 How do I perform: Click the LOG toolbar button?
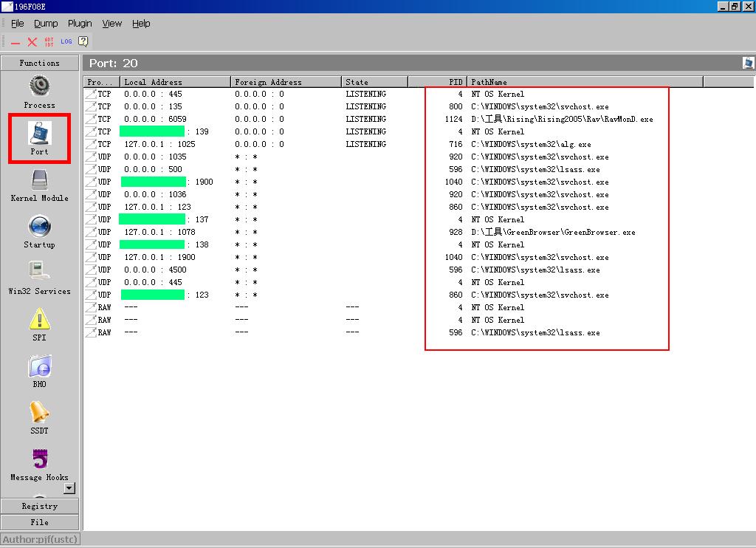(66, 42)
